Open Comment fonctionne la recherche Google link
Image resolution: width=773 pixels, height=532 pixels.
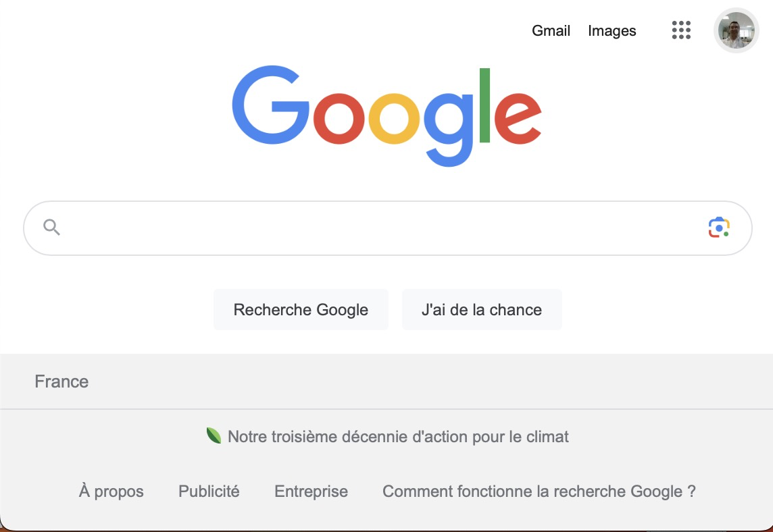[539, 491]
